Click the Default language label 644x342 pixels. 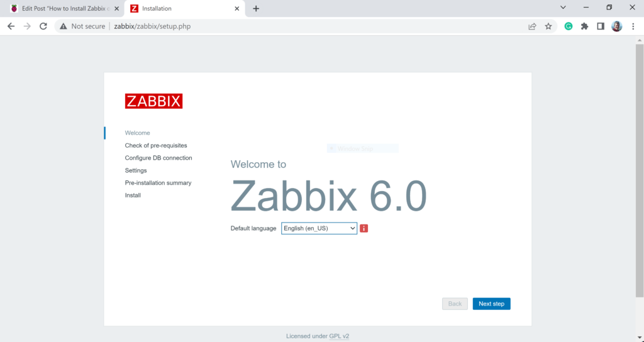click(x=253, y=228)
